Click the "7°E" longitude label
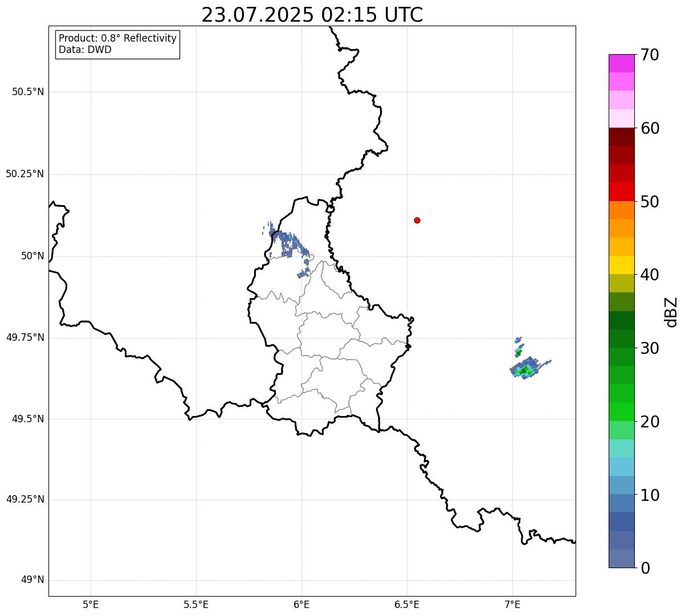 pos(512,604)
